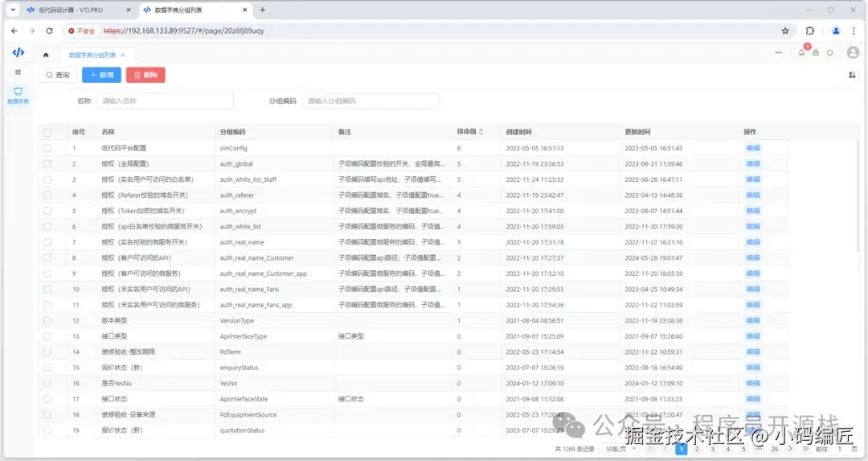Screen dimensions: 868x461
Task: Open the browser three-dot menu
Action: pos(854,31)
